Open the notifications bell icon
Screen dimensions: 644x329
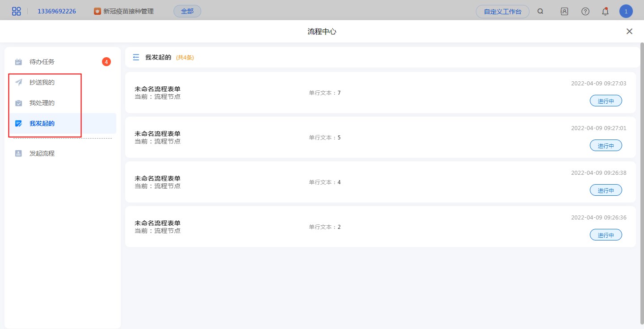click(605, 12)
